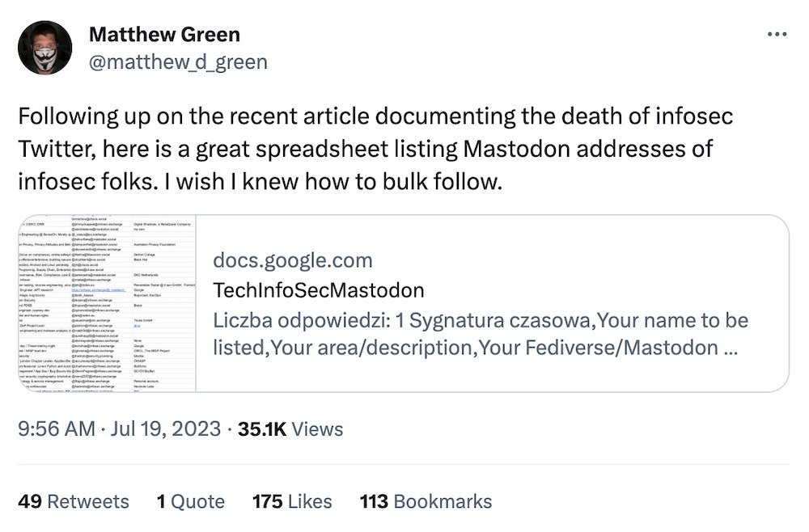The height and width of the screenshot is (532, 809).
Task: Click the spreadsheet preview thumbnail
Action: [x=109, y=303]
